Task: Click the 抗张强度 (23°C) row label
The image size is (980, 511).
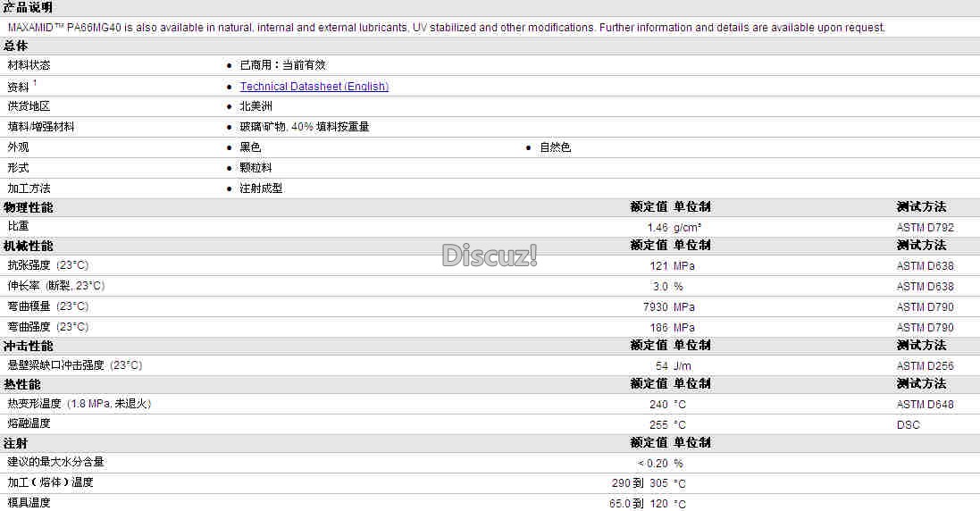Action: (x=48, y=265)
